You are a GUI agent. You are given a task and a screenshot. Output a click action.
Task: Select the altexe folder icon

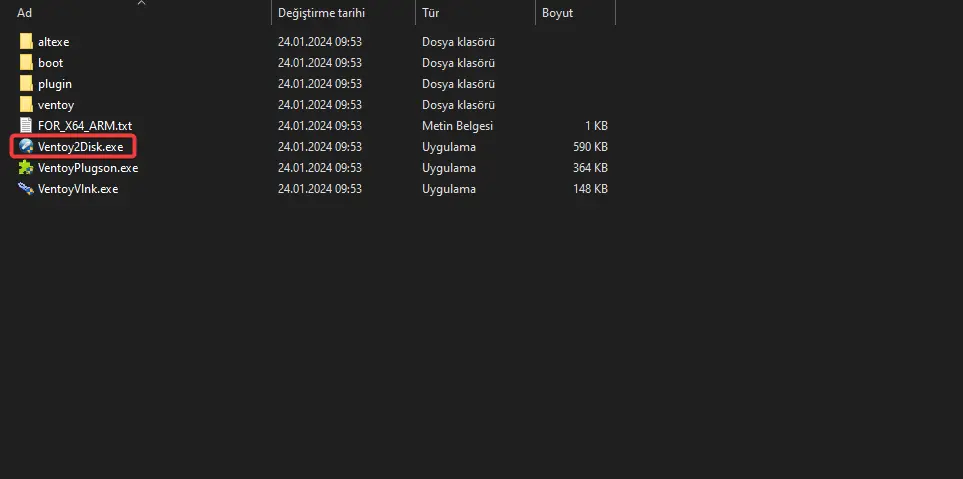(x=26, y=42)
